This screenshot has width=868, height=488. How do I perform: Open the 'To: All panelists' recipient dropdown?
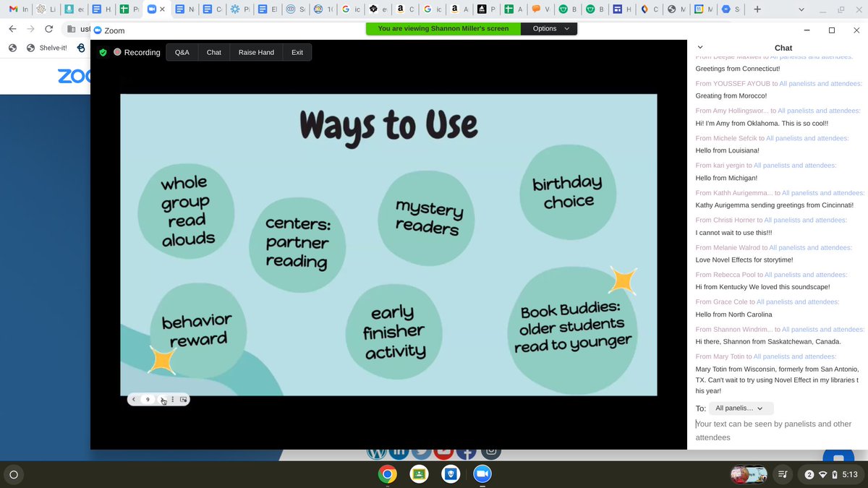point(740,408)
